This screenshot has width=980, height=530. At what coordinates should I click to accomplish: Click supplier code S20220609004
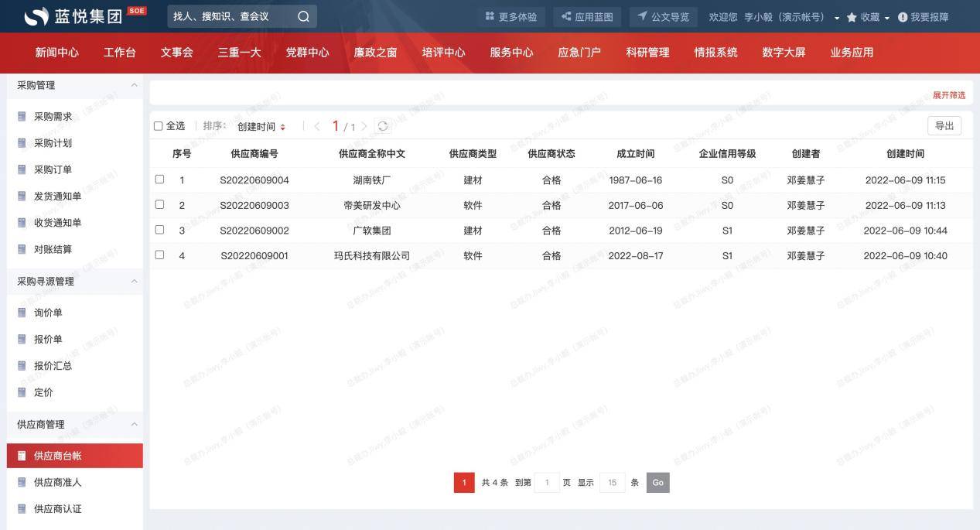[254, 180]
